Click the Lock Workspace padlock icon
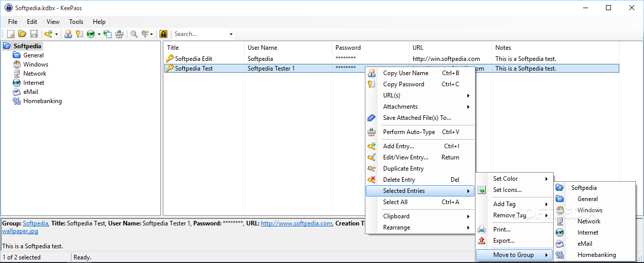644x263 pixels. coord(163,34)
